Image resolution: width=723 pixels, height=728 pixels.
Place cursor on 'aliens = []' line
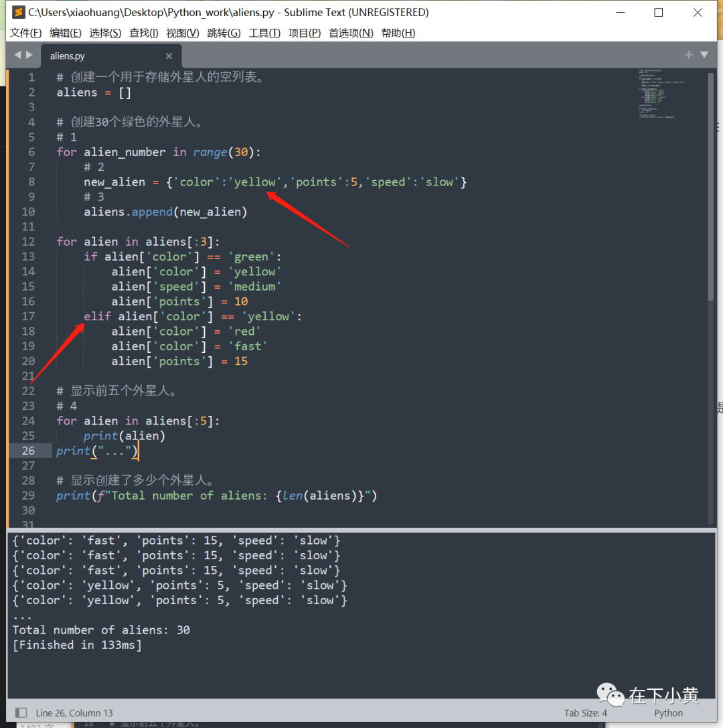[94, 92]
